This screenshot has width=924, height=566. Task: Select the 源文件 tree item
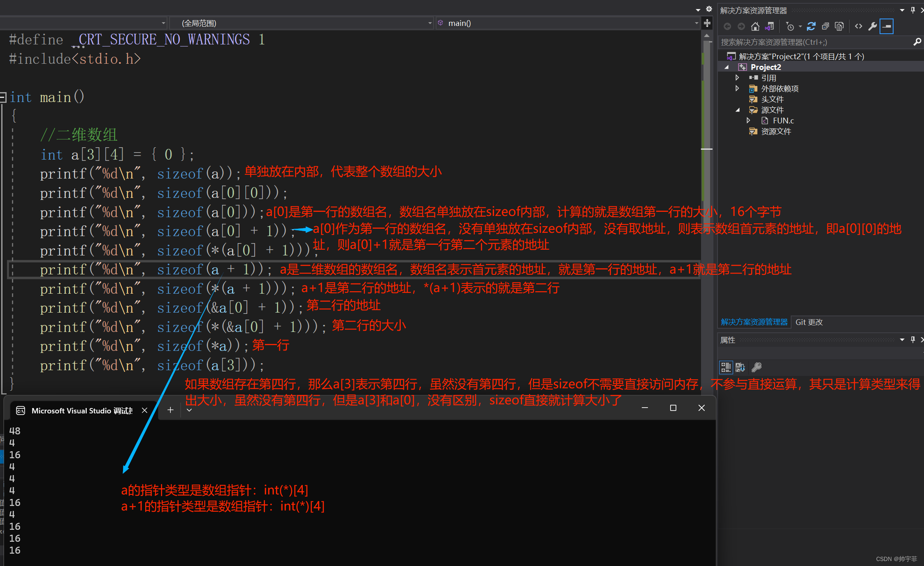[x=772, y=110]
